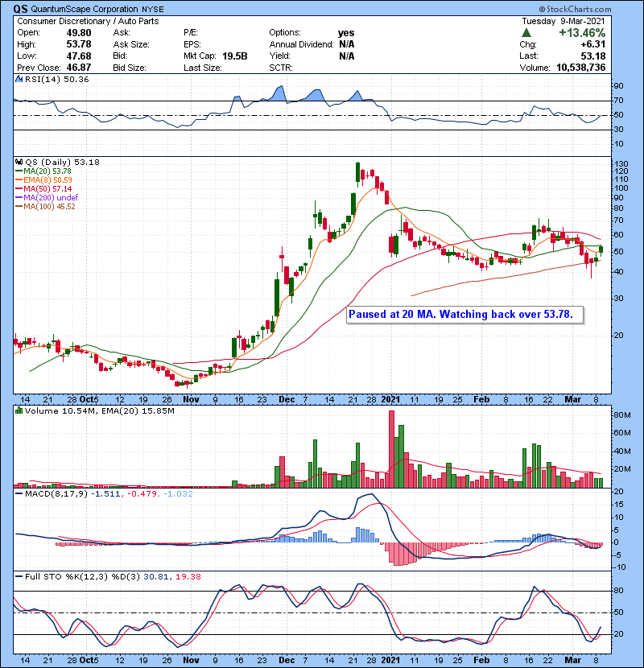Click the Paused at 20 MA annotation box
This screenshot has width=644, height=668.
click(x=465, y=315)
